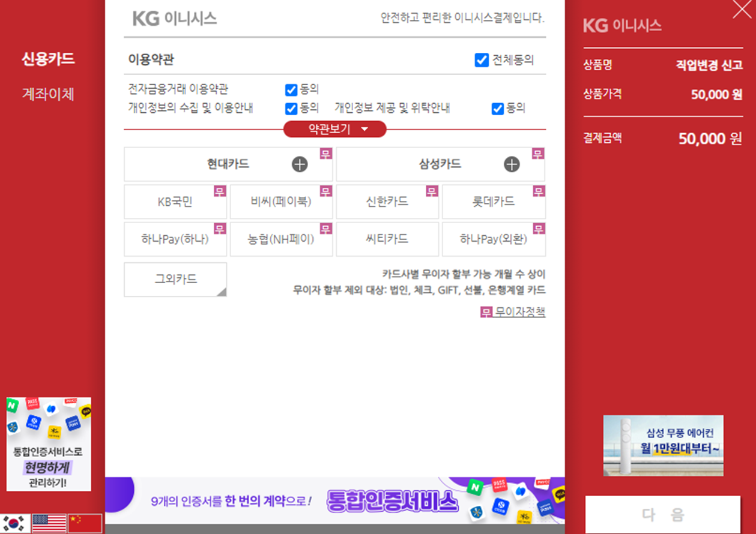The image size is (756, 534).
Task: Choose 현대카드 as payment card
Action: point(228,164)
